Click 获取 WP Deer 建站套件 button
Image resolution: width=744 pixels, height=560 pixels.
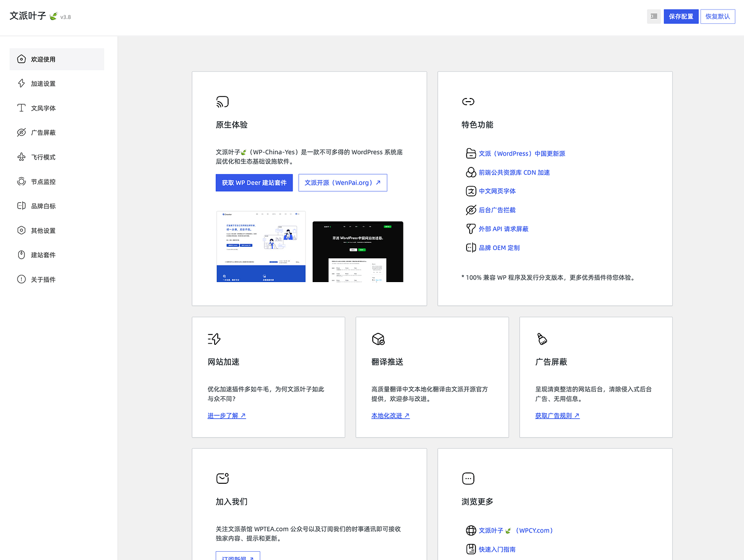pos(254,183)
